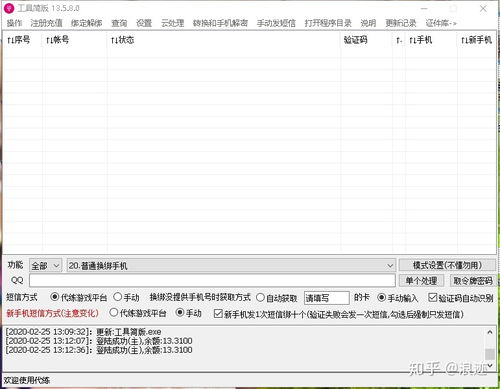Click 打开程序目录 in the menu bar
Screen dimensions: 500x389
point(328,23)
